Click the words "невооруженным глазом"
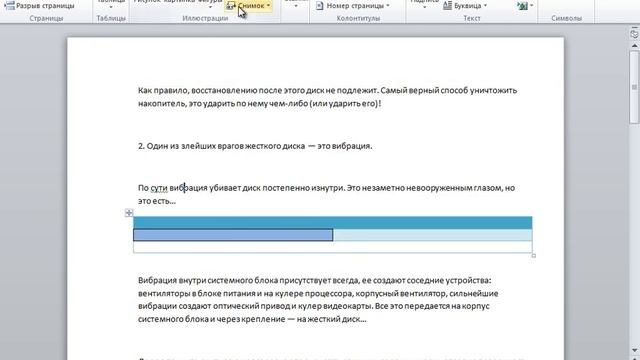Image resolution: width=640 pixels, height=360 pixels. point(454,188)
